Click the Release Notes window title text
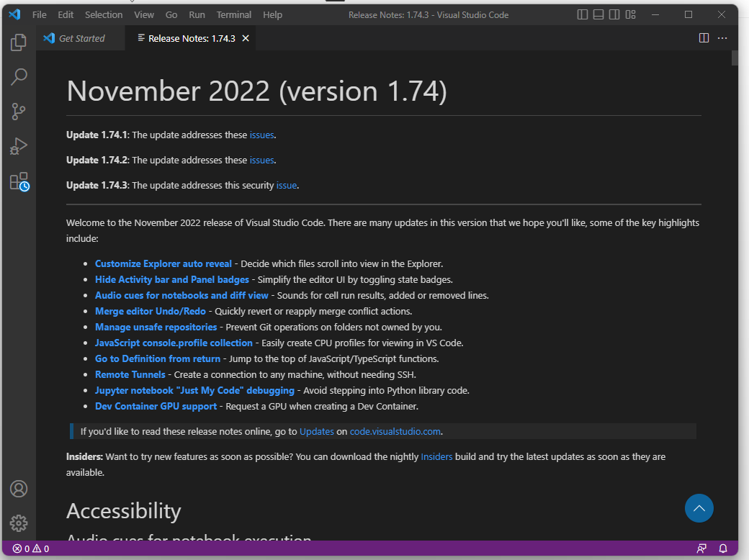 429,15
